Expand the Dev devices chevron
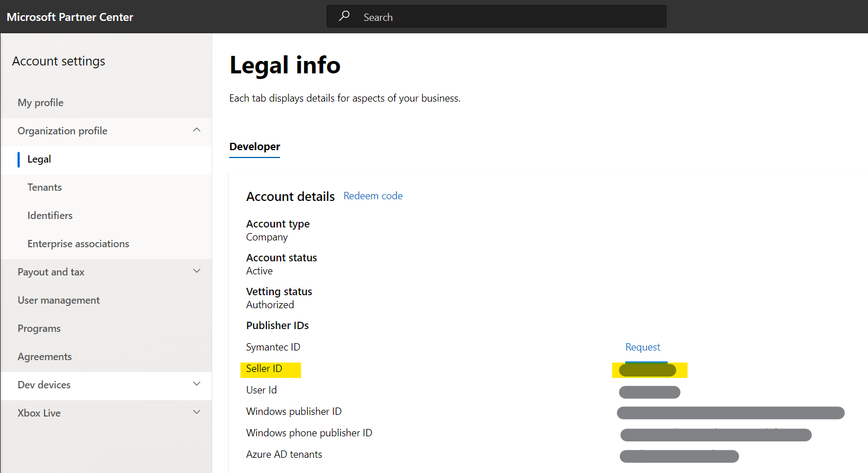 (x=196, y=384)
